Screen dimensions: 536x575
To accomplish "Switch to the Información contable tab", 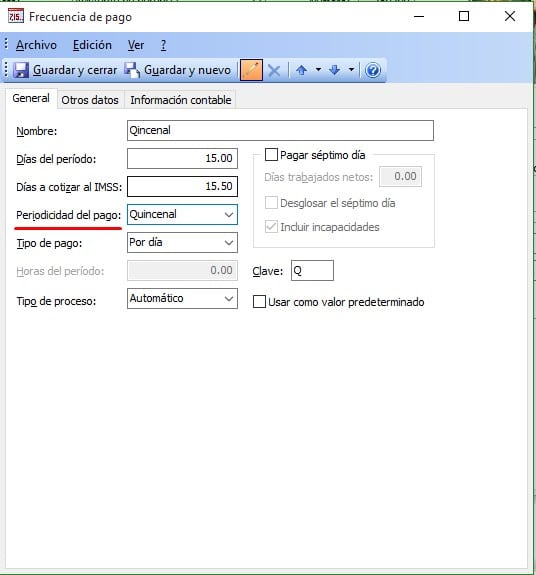I will click(x=181, y=100).
